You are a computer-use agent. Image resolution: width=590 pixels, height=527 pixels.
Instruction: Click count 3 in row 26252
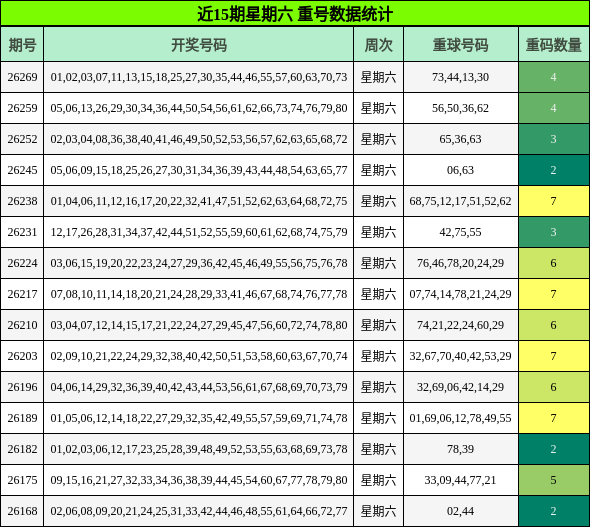point(554,139)
